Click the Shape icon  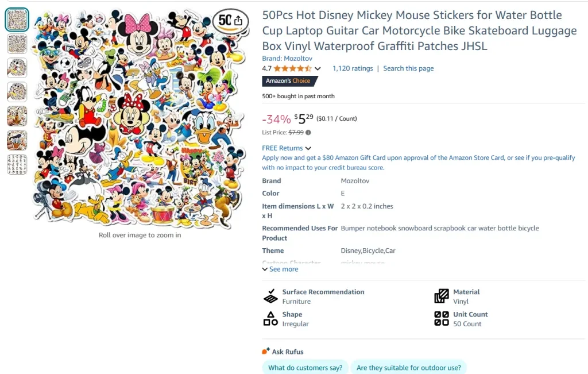point(270,319)
